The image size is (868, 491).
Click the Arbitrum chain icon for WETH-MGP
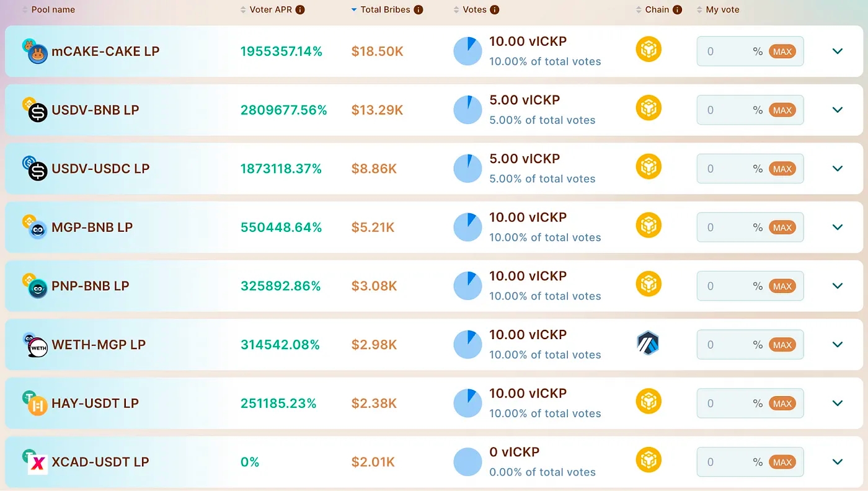[x=648, y=343]
